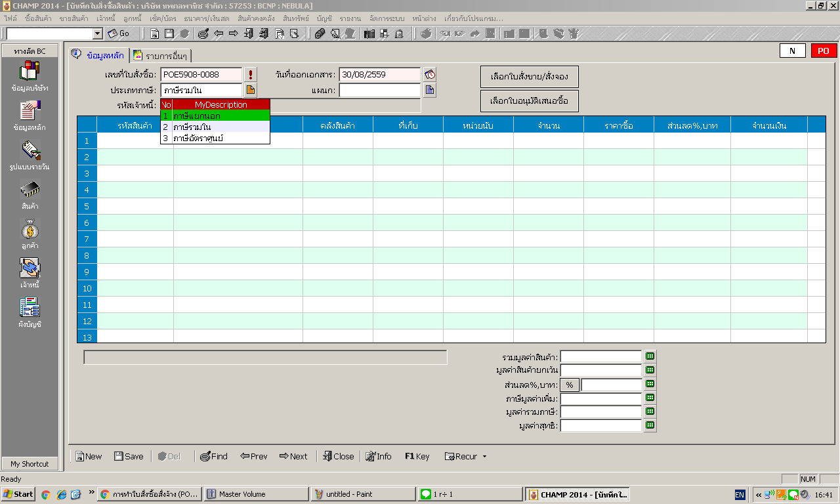The height and width of the screenshot is (504, 840).
Task: Open ข้อมูลบริษัท icon in the shortcut sidebar
Action: click(30, 71)
